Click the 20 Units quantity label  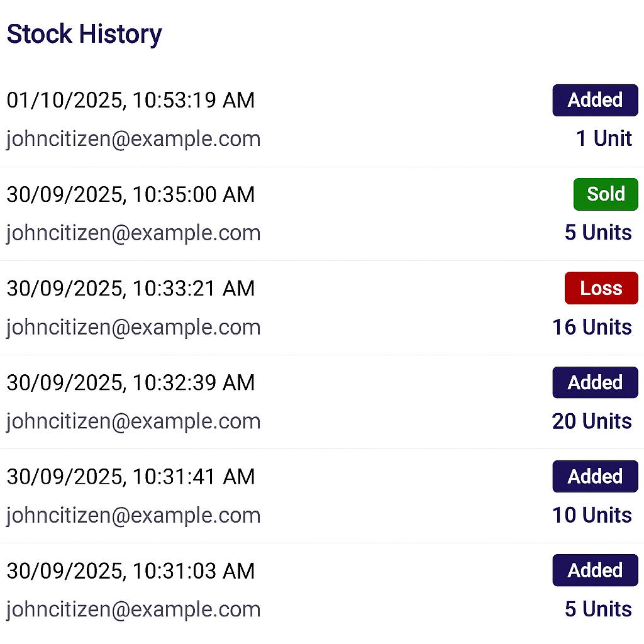(x=592, y=421)
